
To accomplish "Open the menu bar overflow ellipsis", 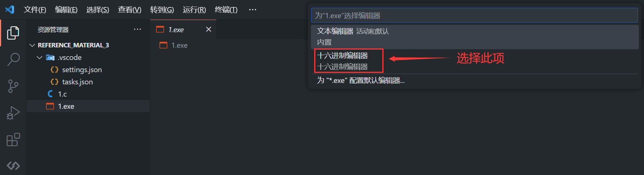I will (x=253, y=10).
